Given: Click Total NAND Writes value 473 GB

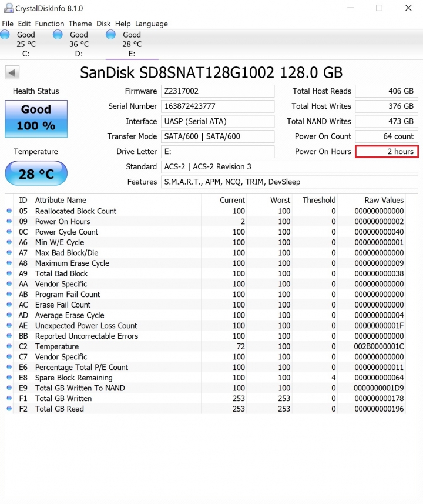Looking at the screenshot, I should point(387,121).
